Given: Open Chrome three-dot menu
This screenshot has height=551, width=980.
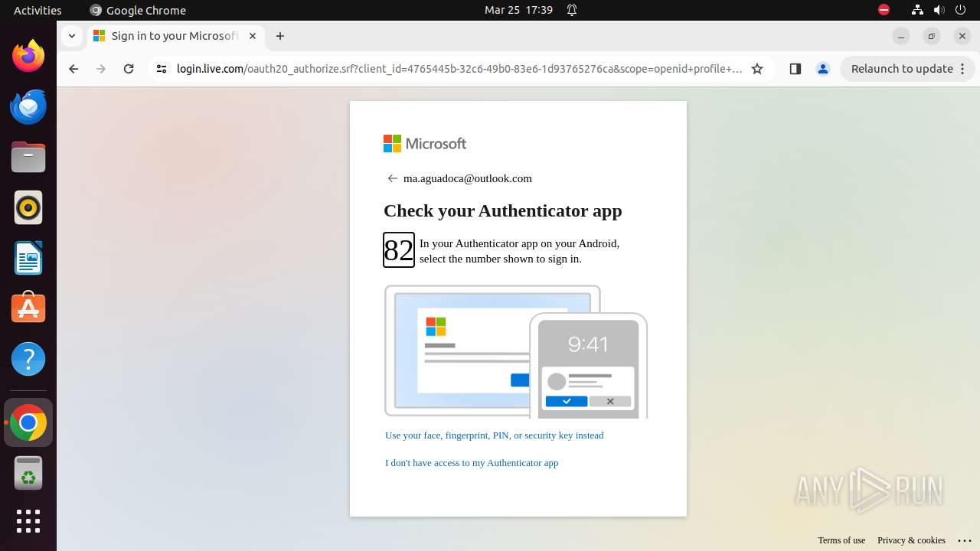Looking at the screenshot, I should (964, 69).
